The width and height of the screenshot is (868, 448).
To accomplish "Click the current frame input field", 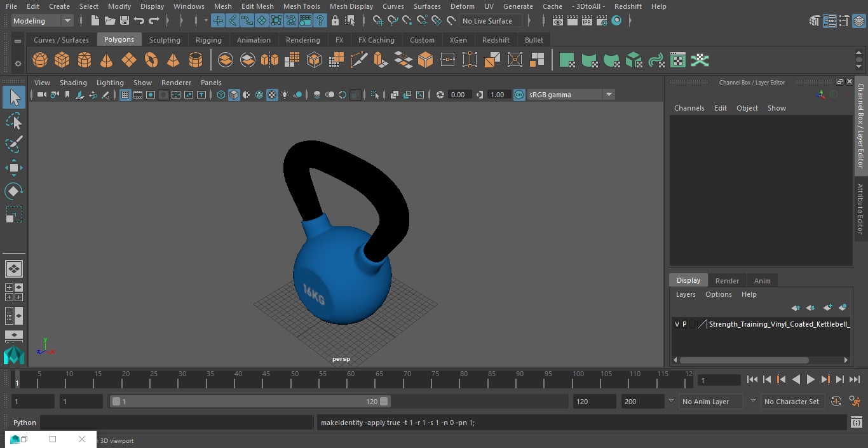I will coord(719,380).
